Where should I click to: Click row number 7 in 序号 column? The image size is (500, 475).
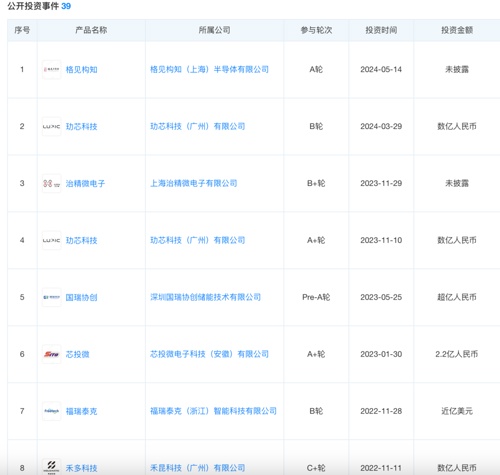tap(22, 411)
